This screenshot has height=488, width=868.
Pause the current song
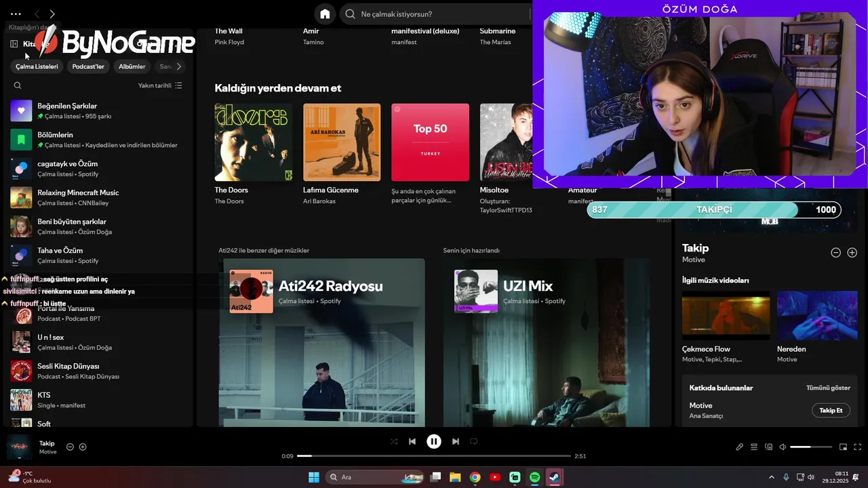tap(434, 441)
